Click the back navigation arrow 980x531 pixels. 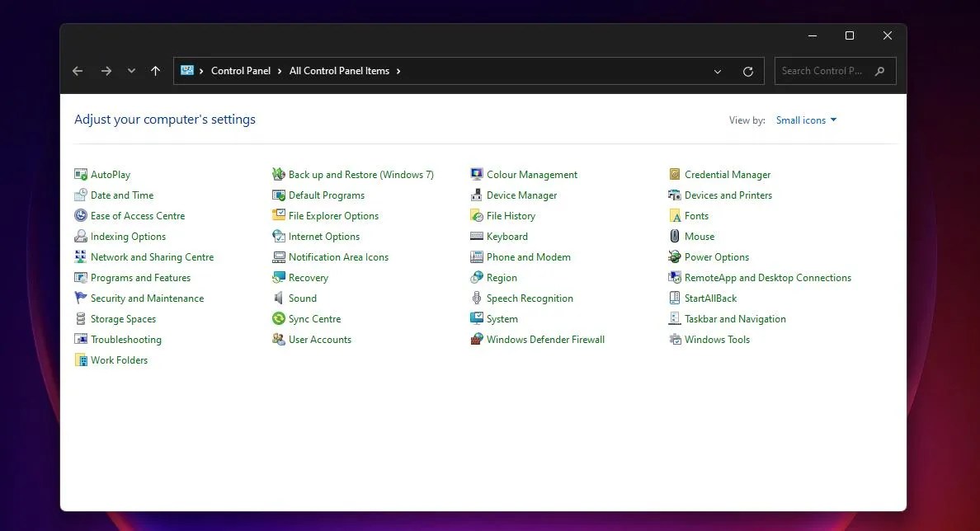77,71
